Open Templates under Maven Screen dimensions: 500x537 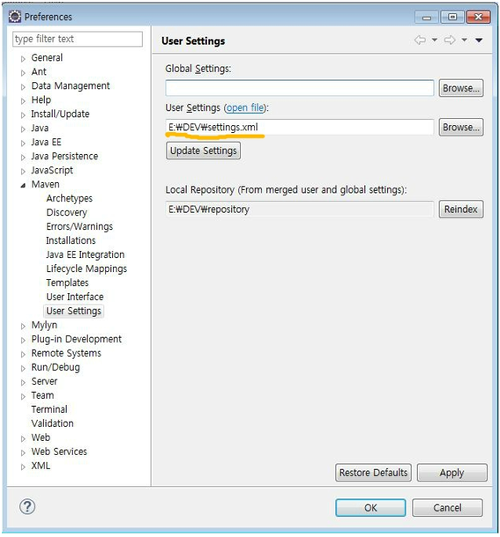point(67,283)
